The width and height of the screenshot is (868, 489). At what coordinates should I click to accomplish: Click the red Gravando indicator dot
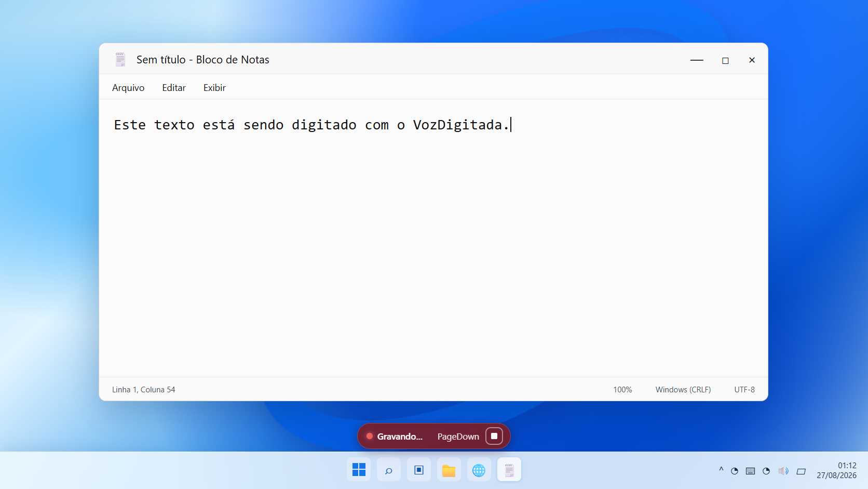click(x=370, y=436)
